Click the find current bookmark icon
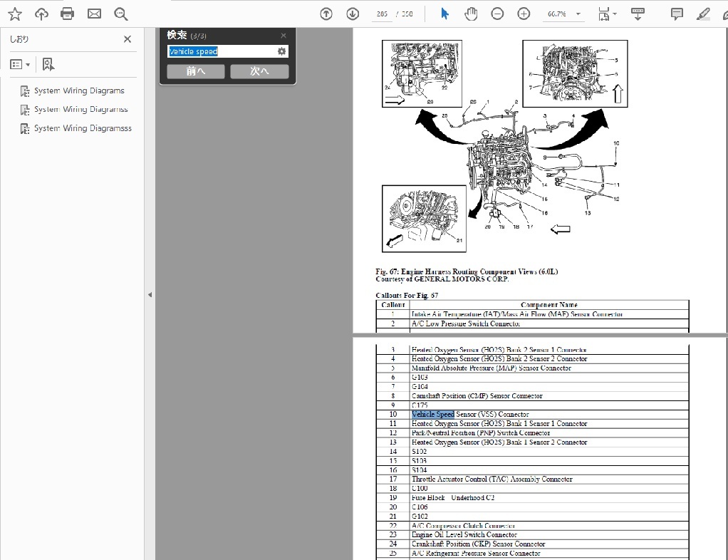Viewport: 728px width, 560px height. point(48,64)
